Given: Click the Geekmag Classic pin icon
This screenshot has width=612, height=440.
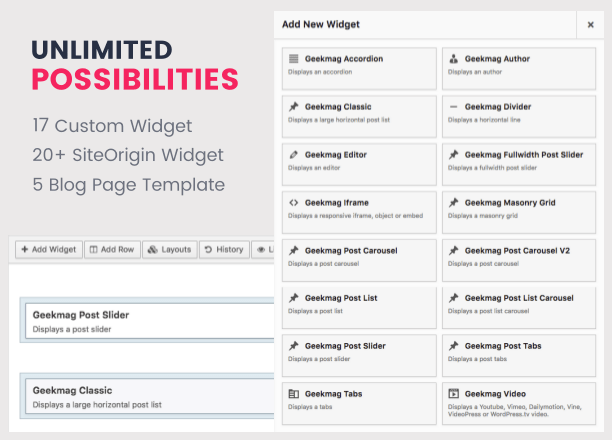Looking at the screenshot, I should point(294,107).
